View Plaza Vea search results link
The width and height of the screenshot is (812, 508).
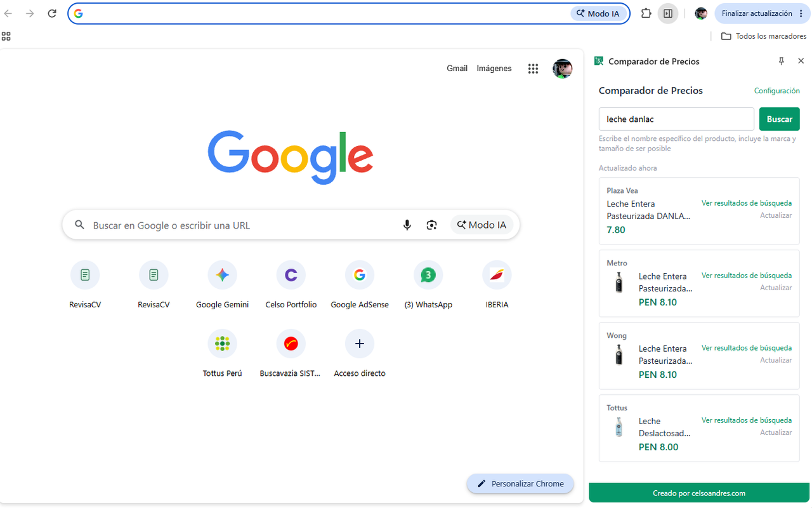[x=747, y=203]
